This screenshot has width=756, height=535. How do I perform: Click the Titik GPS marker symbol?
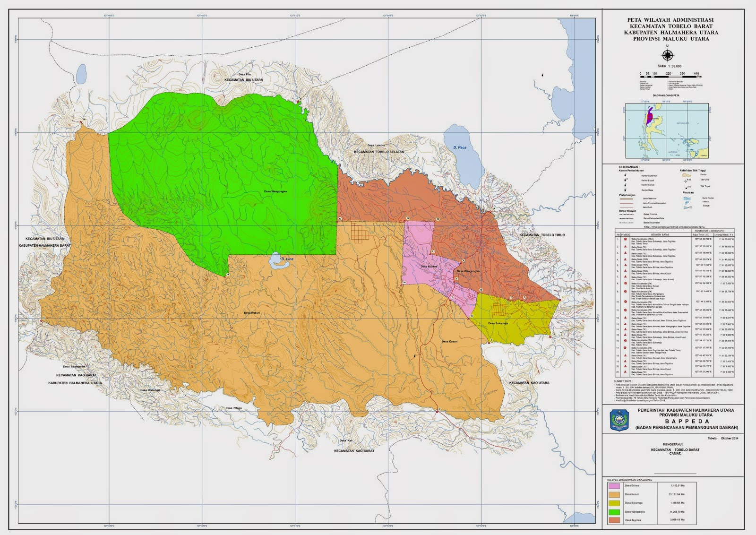click(x=686, y=181)
